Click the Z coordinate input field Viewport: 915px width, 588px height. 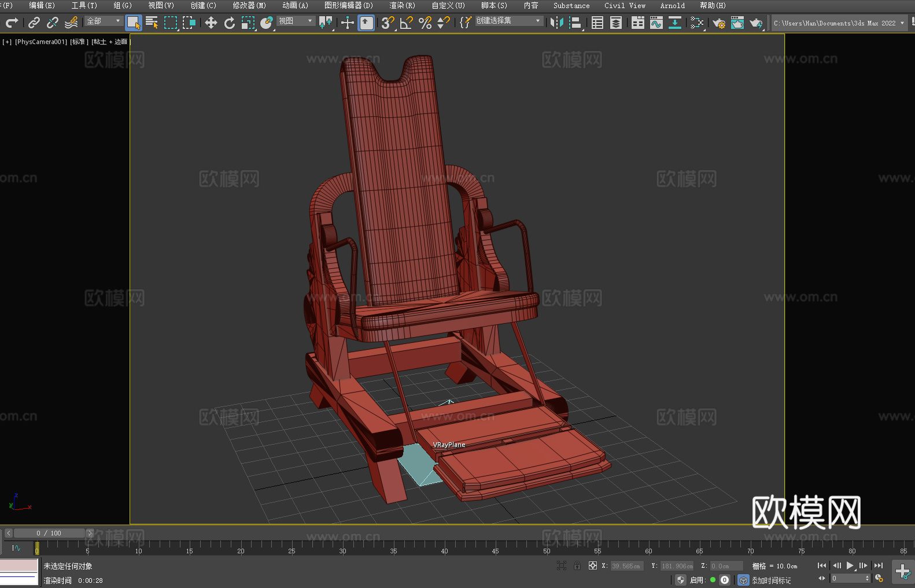click(726, 566)
